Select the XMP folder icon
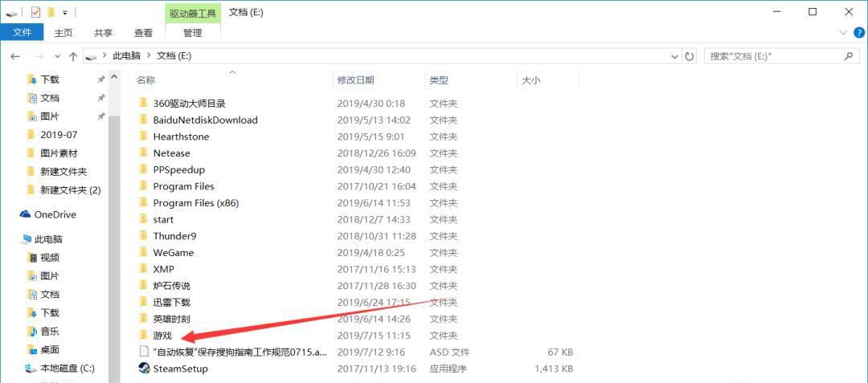868x383 pixels. (x=143, y=269)
